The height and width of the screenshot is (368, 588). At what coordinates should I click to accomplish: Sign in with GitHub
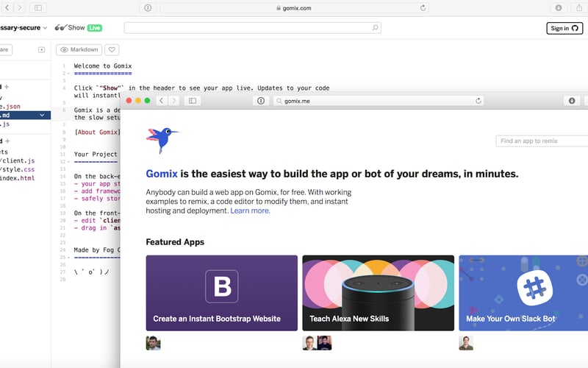564,28
